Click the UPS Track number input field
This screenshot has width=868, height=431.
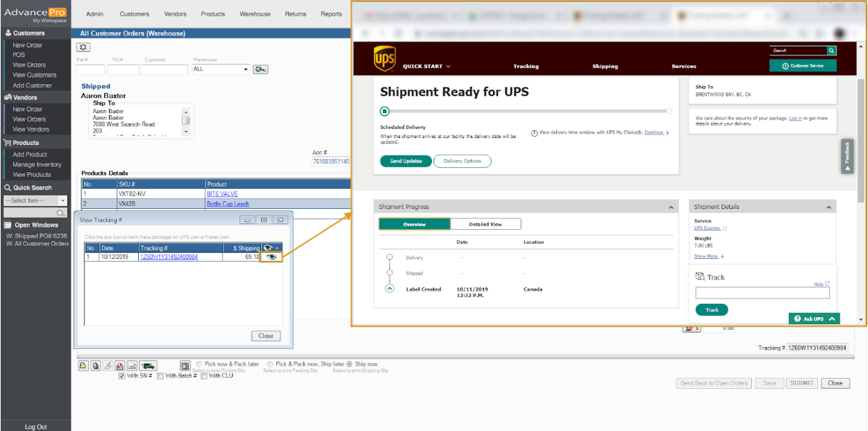[x=762, y=293]
